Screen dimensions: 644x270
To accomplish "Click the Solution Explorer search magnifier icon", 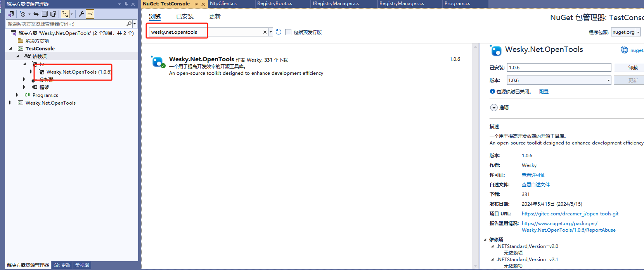I will coord(129,24).
